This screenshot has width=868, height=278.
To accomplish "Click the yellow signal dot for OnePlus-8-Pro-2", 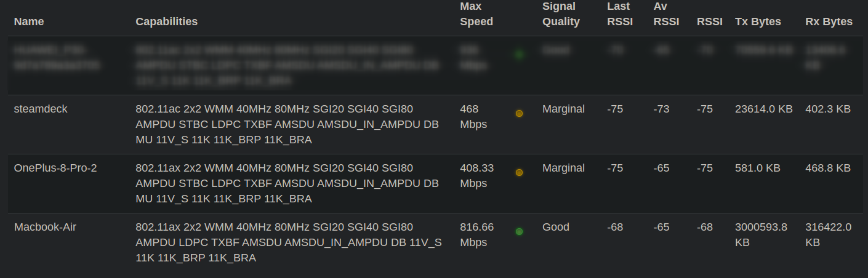I will pyautogui.click(x=519, y=173).
